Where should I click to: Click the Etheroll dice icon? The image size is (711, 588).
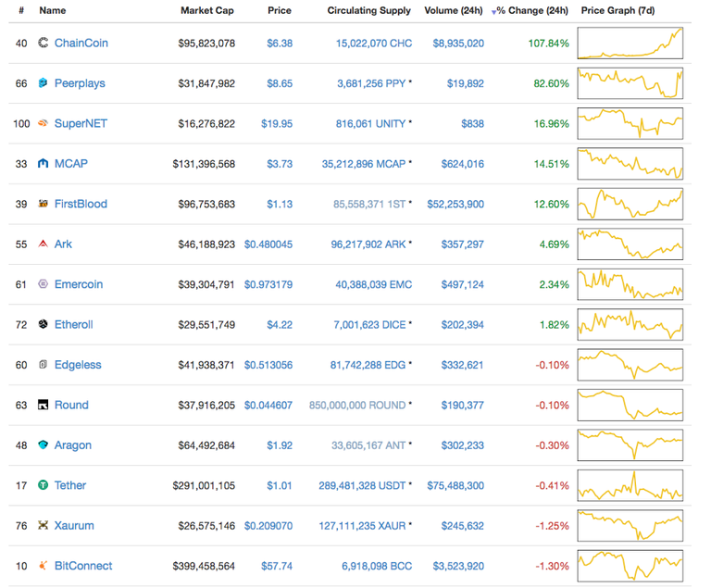[x=44, y=324]
